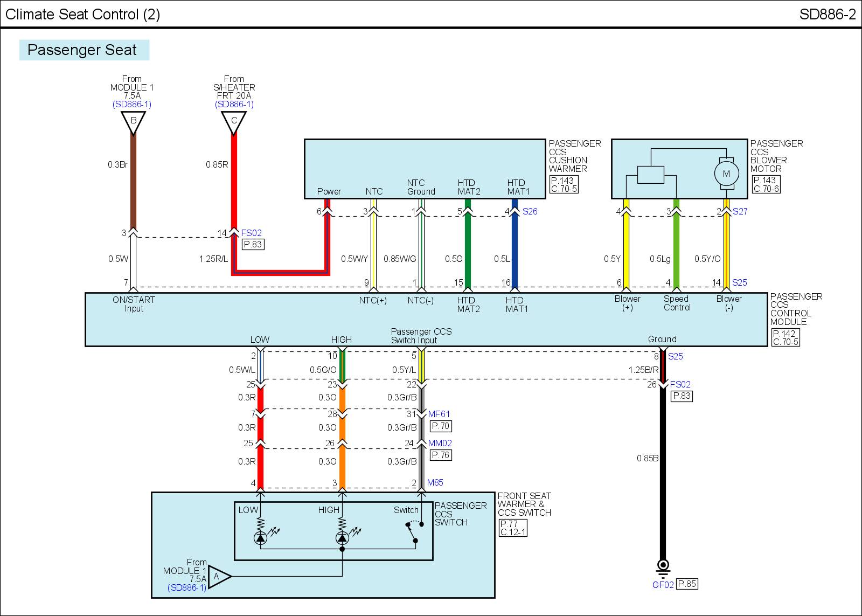Open the (SD886-1) link under MODULE 1 7.5A top

pos(132,105)
